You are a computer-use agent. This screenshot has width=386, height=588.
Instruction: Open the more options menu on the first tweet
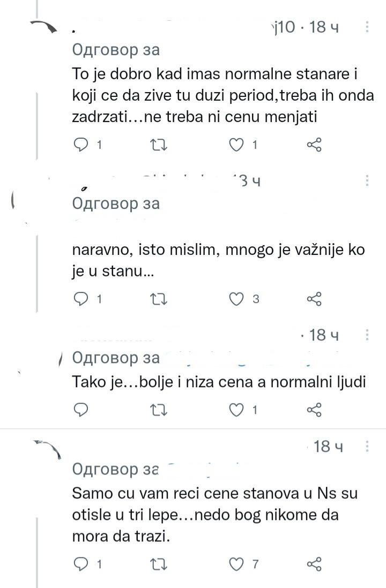tap(367, 26)
